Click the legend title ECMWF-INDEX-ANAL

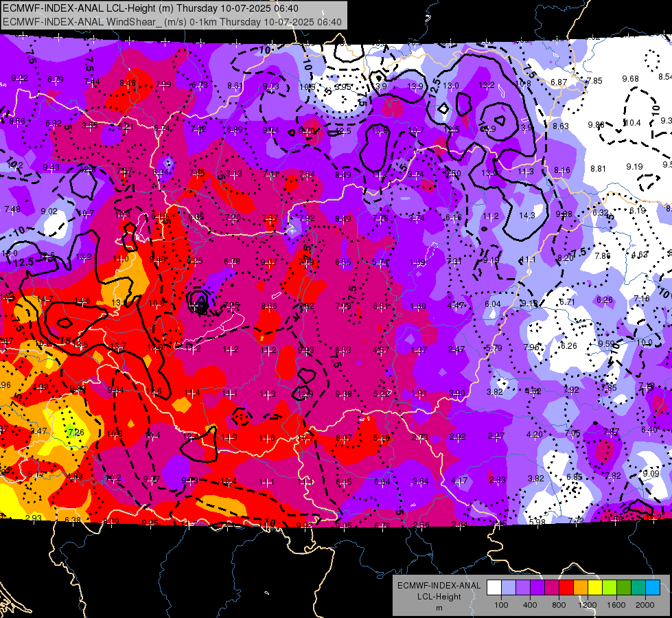439,586
